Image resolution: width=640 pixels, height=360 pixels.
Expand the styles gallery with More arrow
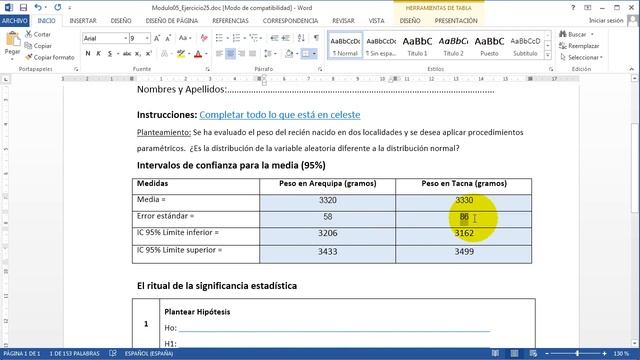coord(548,55)
